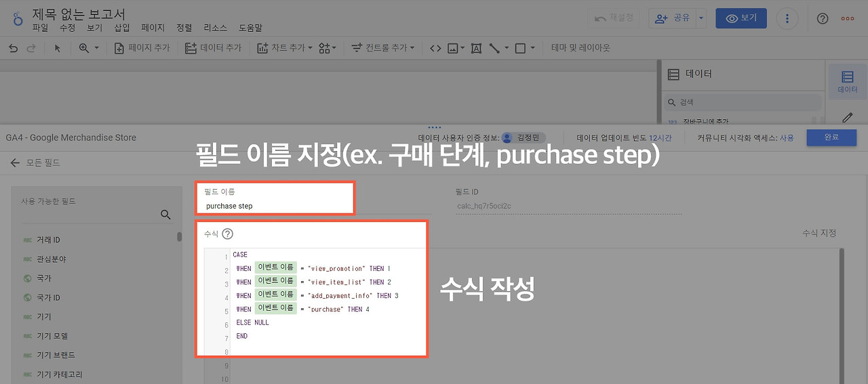Open the three-dot more options menu
Viewport: 868px width, 384px height.
pos(787,18)
